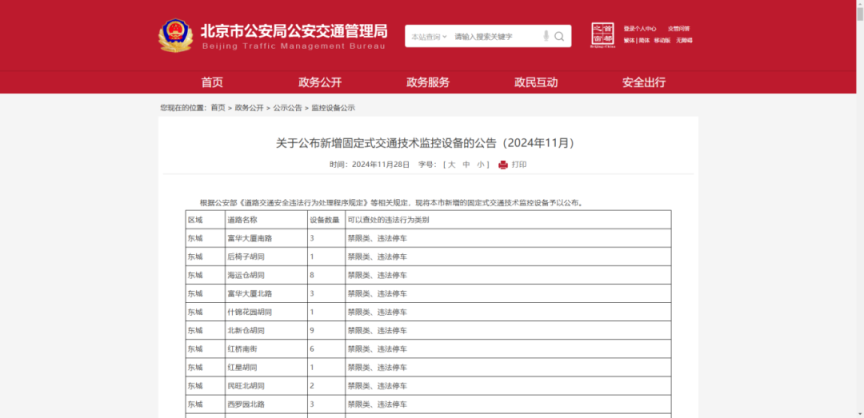Click the 打印 print text link
864x418 pixels.
click(x=519, y=164)
